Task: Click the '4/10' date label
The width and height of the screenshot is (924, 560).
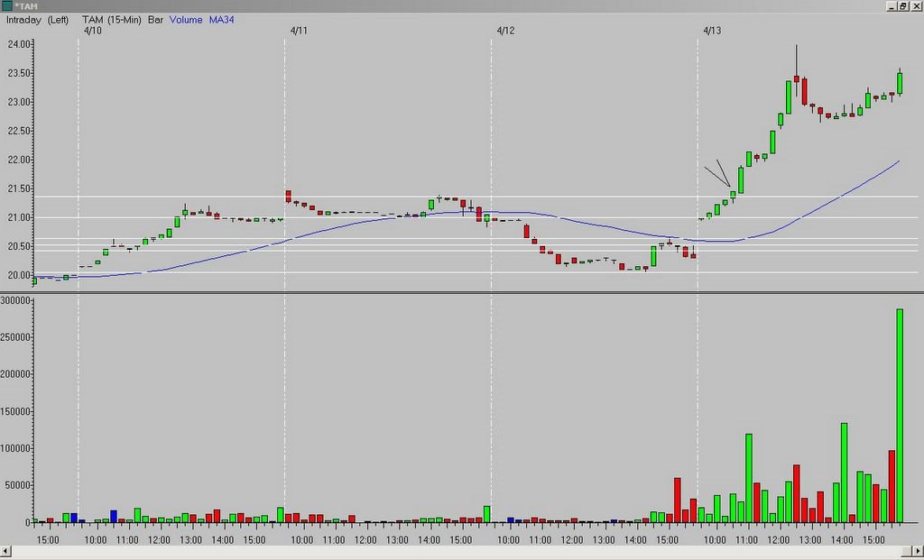Action: point(93,31)
